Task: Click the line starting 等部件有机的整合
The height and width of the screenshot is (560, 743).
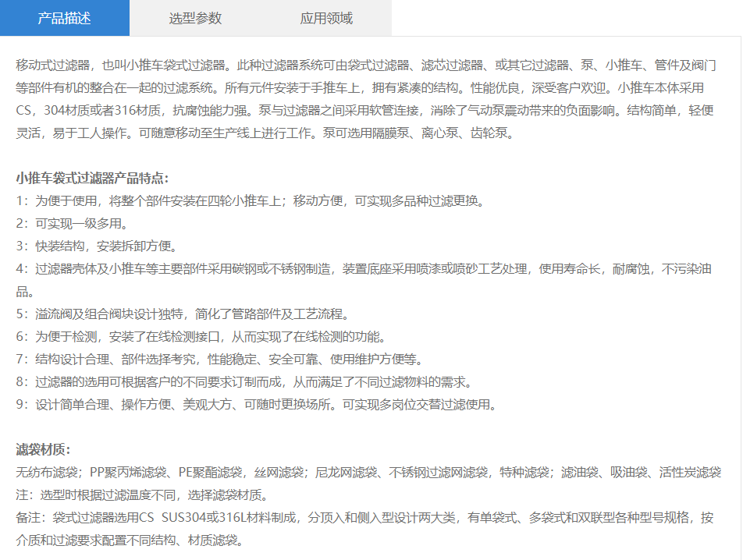Action: click(x=360, y=87)
